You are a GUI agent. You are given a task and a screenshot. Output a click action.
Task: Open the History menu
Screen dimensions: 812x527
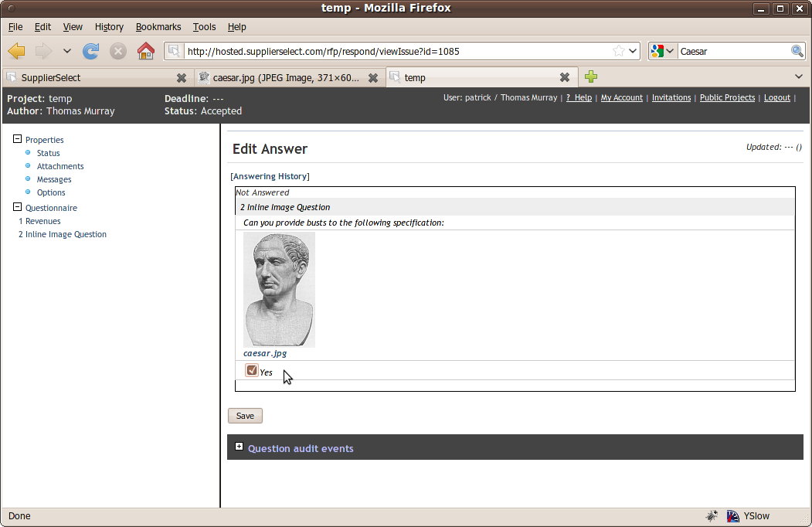point(109,27)
